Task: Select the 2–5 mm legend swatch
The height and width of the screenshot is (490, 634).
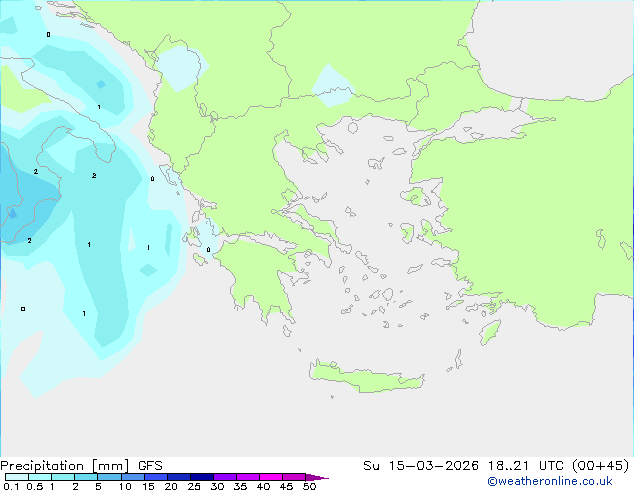Action: (86, 477)
